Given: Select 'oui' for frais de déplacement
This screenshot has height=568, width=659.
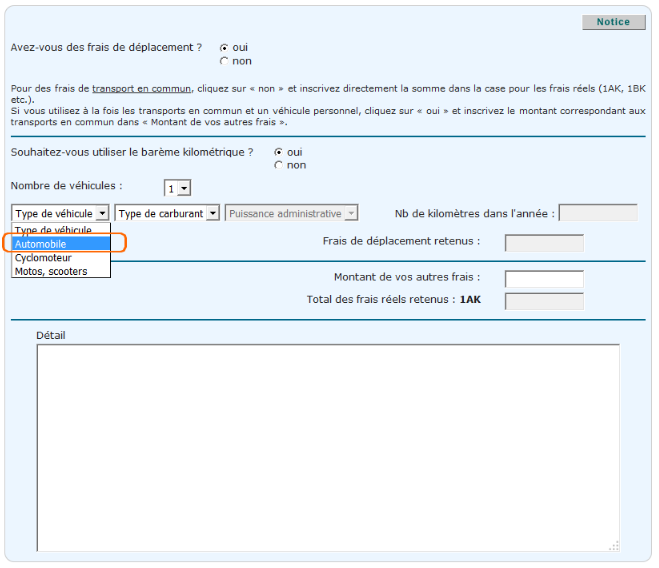Looking at the screenshot, I should [224, 47].
